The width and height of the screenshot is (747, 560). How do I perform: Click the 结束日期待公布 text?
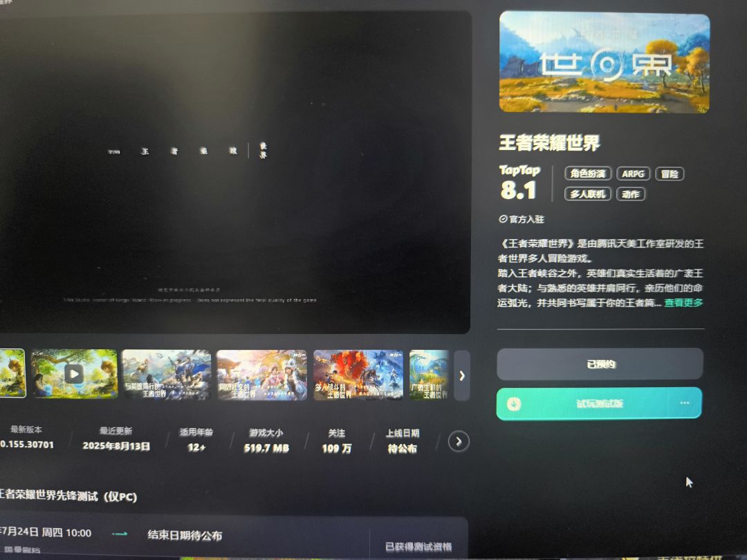[185, 535]
